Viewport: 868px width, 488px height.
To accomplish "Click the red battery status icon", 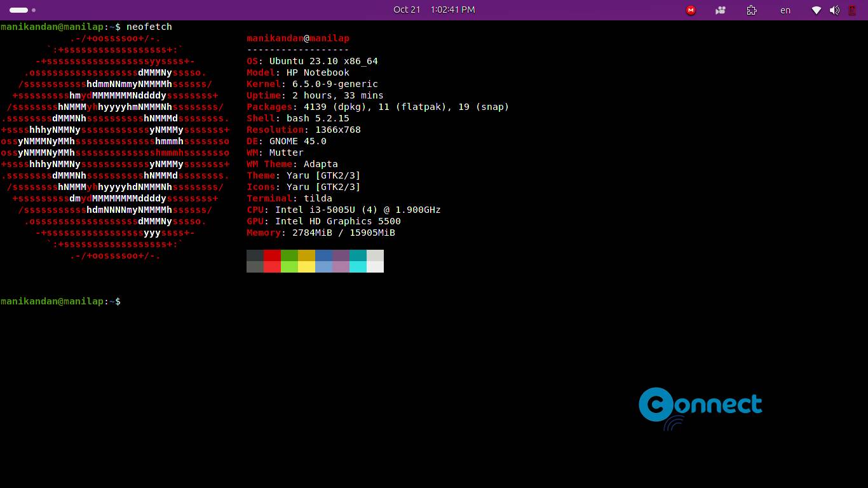I will 852,10.
